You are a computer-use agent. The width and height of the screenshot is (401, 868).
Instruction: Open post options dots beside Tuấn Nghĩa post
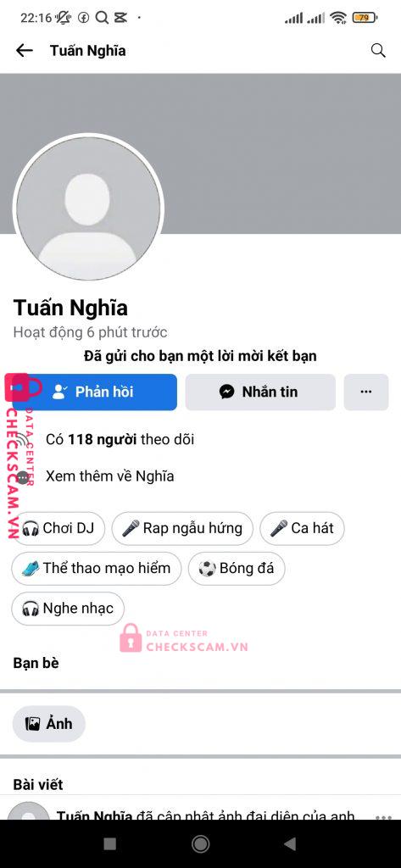click(x=383, y=818)
